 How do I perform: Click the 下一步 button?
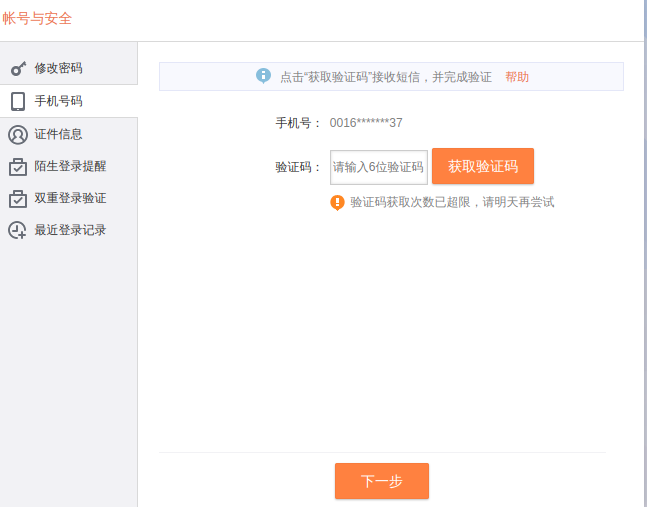point(381,481)
